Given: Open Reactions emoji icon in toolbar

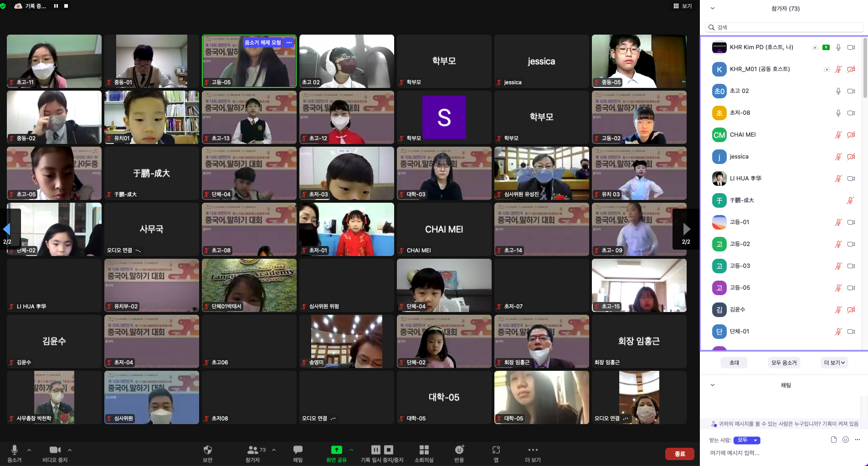Looking at the screenshot, I should [459, 450].
